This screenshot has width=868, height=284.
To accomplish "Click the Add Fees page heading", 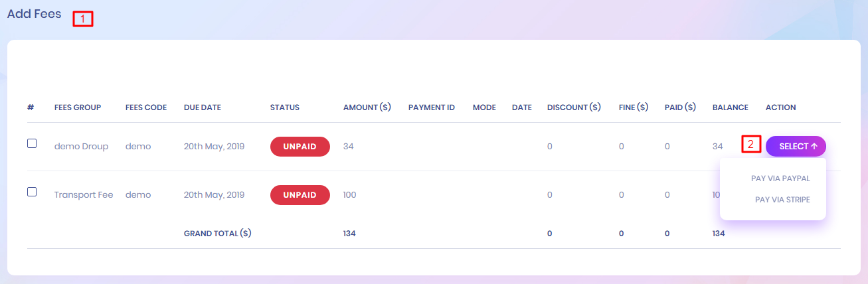I will [35, 15].
